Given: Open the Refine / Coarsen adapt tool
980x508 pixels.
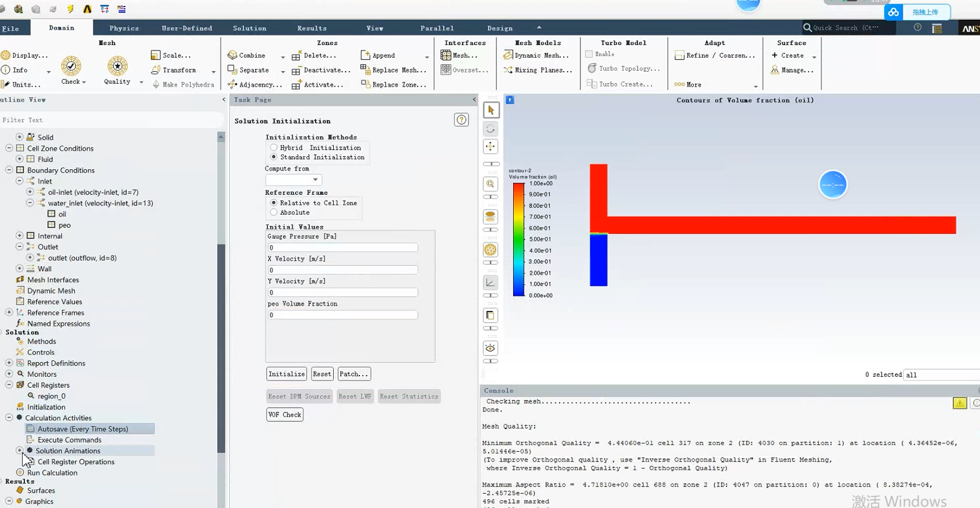Looking at the screenshot, I should [715, 55].
